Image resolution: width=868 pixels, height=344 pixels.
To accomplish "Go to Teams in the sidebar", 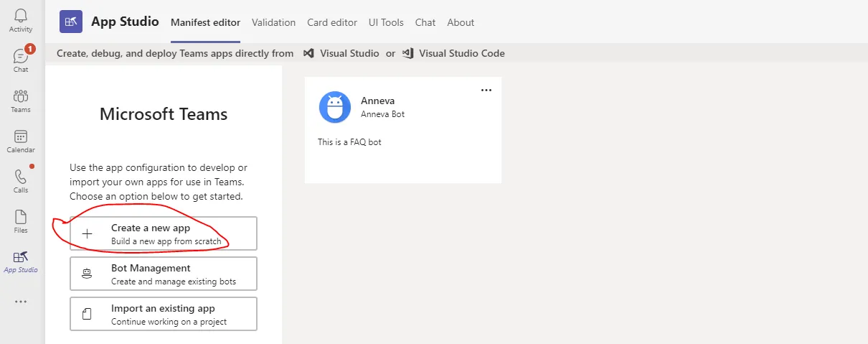I will pos(21,101).
